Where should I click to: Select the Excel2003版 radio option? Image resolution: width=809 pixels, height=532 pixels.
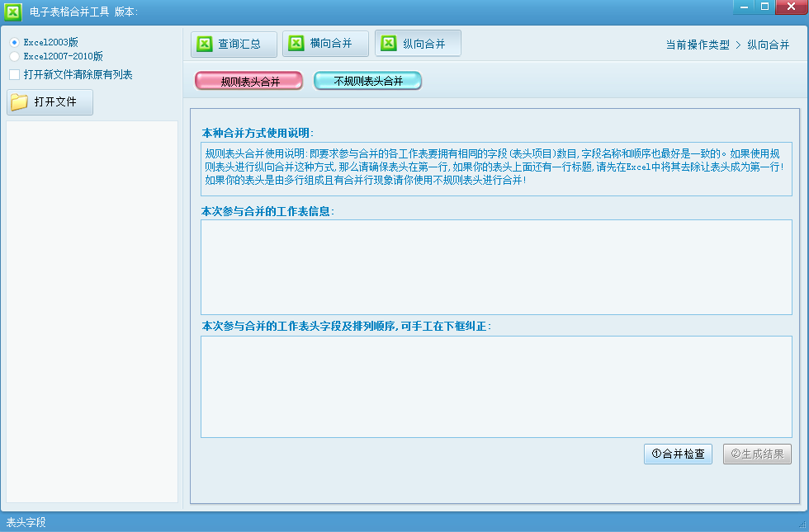click(14, 42)
